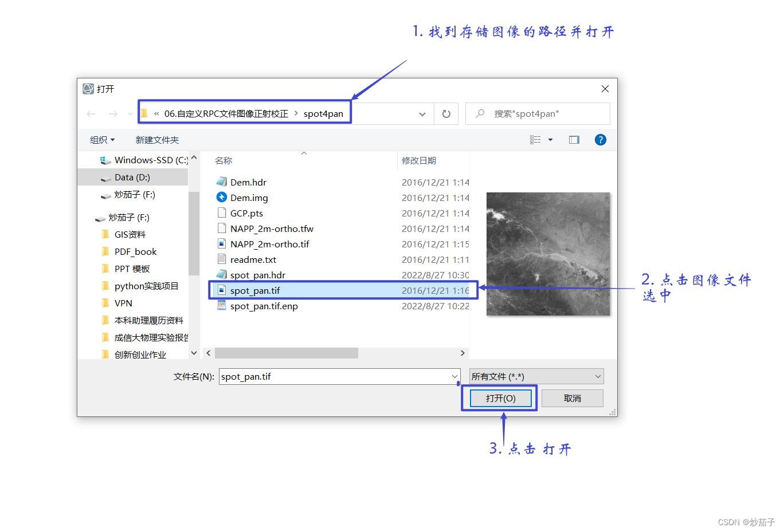
Task: Refresh the spot4pan folder listing
Action: click(x=446, y=114)
